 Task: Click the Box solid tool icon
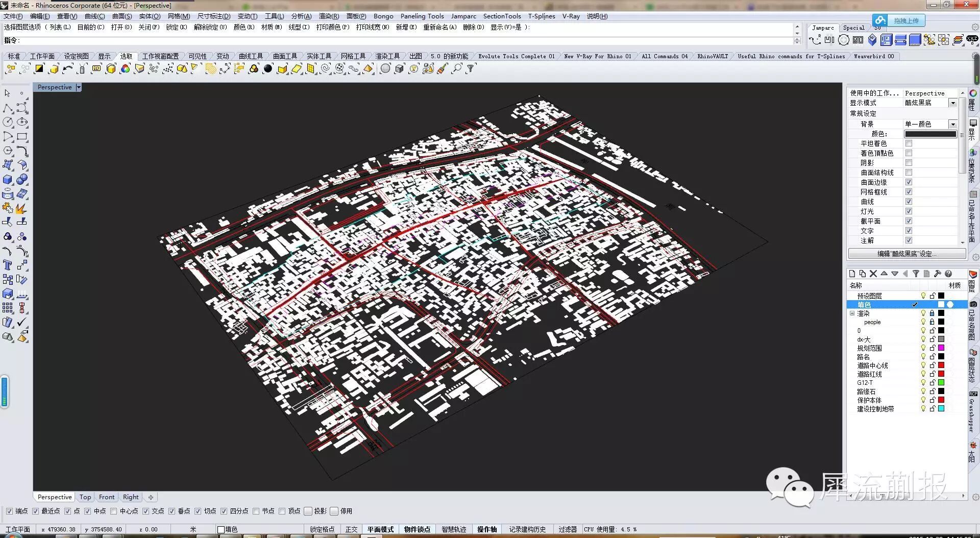[8, 180]
